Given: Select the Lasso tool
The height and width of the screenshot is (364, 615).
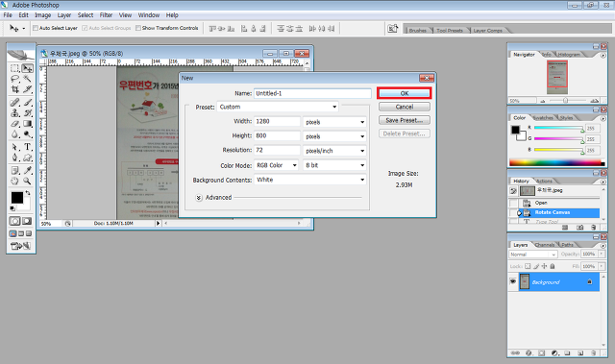Looking at the screenshot, I should [x=15, y=79].
